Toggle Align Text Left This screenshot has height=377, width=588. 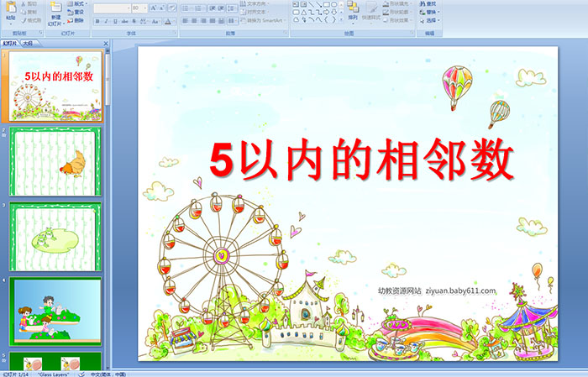(x=185, y=21)
